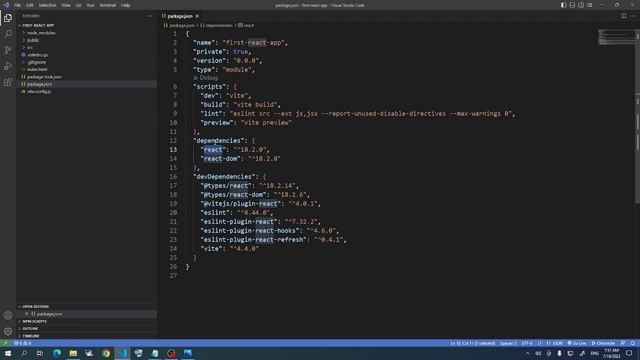Open index.html file in explorer
640x360 pixels.
(37, 69)
